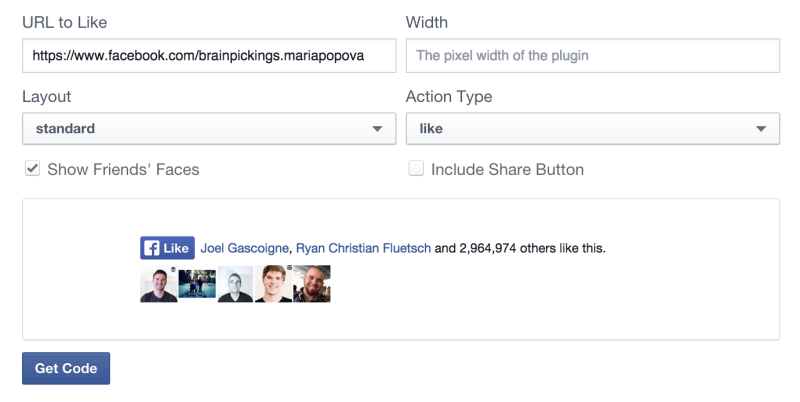Open the second friend photo with blue scene
800x402 pixels.
coord(197,284)
